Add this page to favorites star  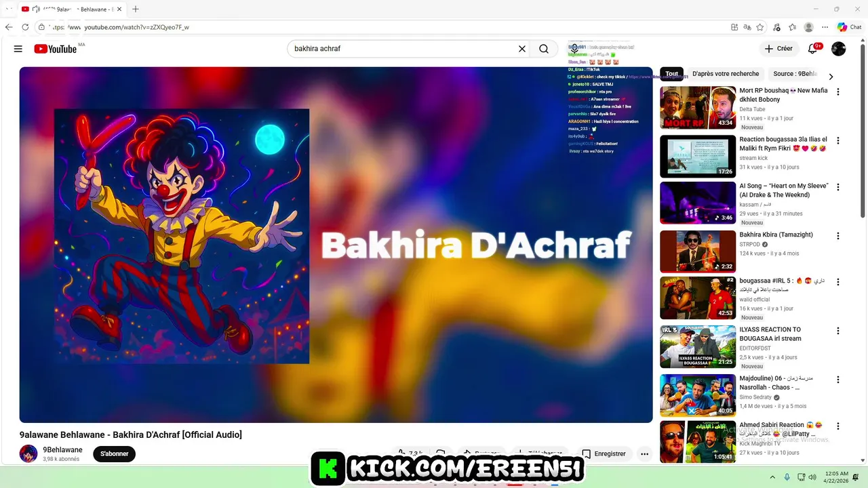click(760, 27)
